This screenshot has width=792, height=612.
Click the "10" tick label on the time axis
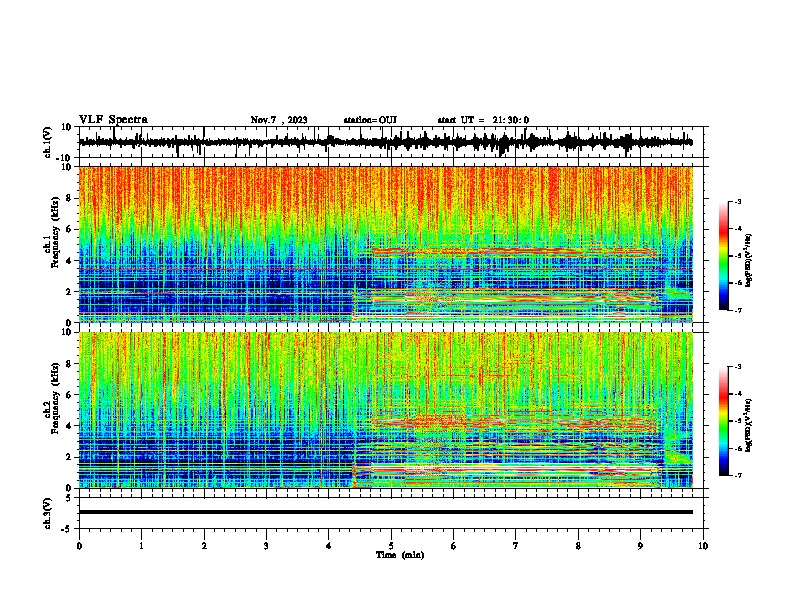click(703, 546)
